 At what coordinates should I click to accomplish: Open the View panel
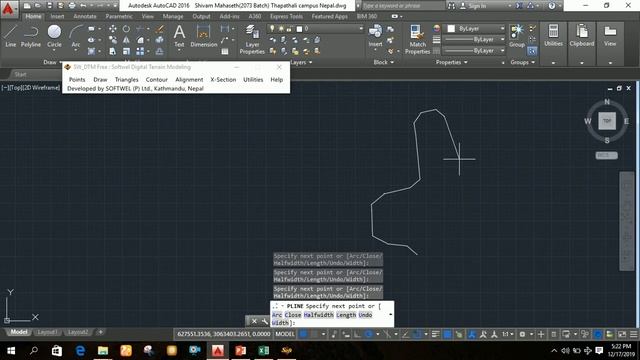click(x=610, y=36)
